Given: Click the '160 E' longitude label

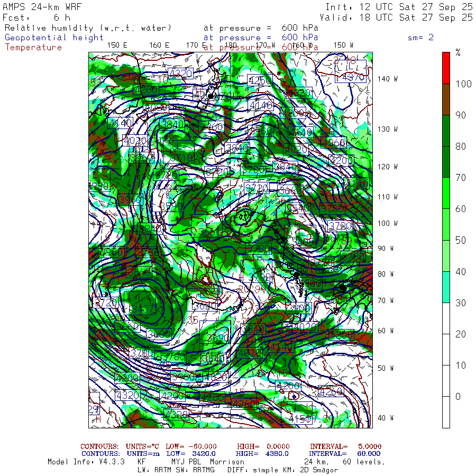Looking at the screenshot, I should 159,45.
